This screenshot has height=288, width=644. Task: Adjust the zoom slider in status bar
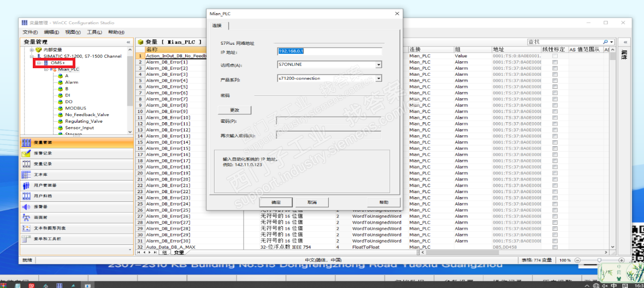600,260
